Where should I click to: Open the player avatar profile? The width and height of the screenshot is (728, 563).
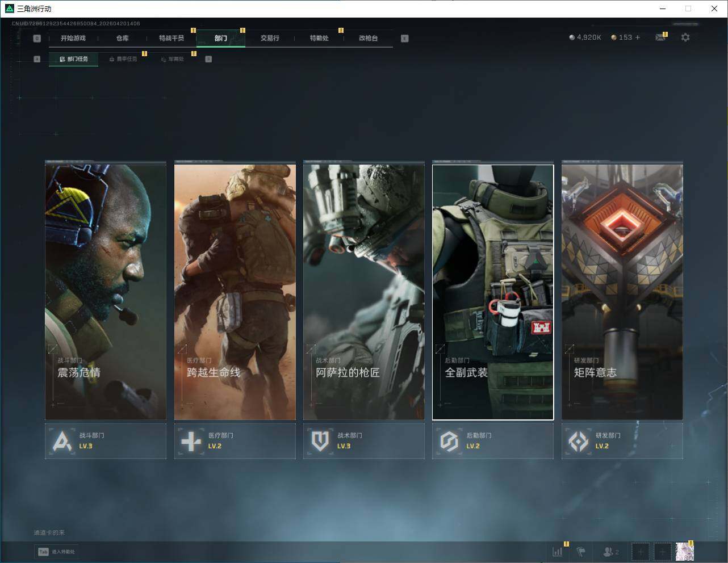pos(684,552)
